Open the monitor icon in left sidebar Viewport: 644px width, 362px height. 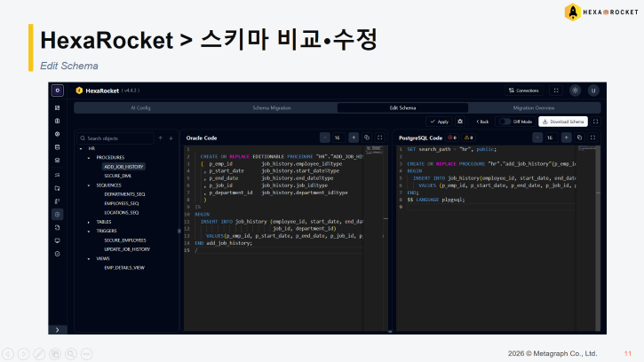[58, 240]
